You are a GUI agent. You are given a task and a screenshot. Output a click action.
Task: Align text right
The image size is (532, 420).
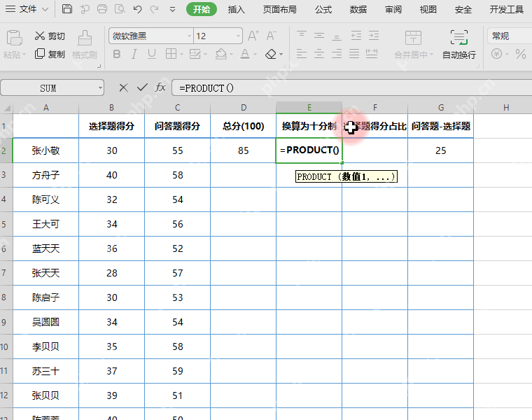(x=337, y=54)
